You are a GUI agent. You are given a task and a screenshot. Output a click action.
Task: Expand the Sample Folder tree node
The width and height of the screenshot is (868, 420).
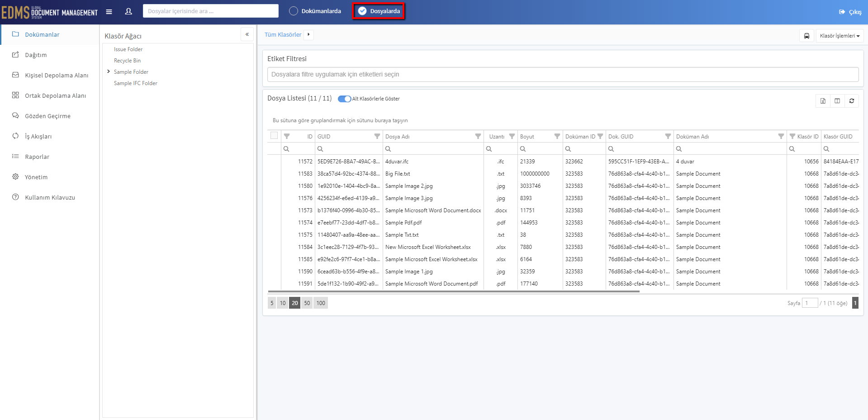109,72
